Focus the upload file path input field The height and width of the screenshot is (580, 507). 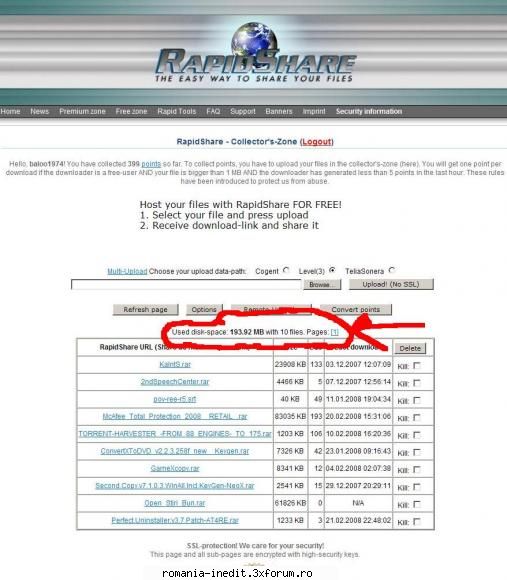click(x=186, y=284)
